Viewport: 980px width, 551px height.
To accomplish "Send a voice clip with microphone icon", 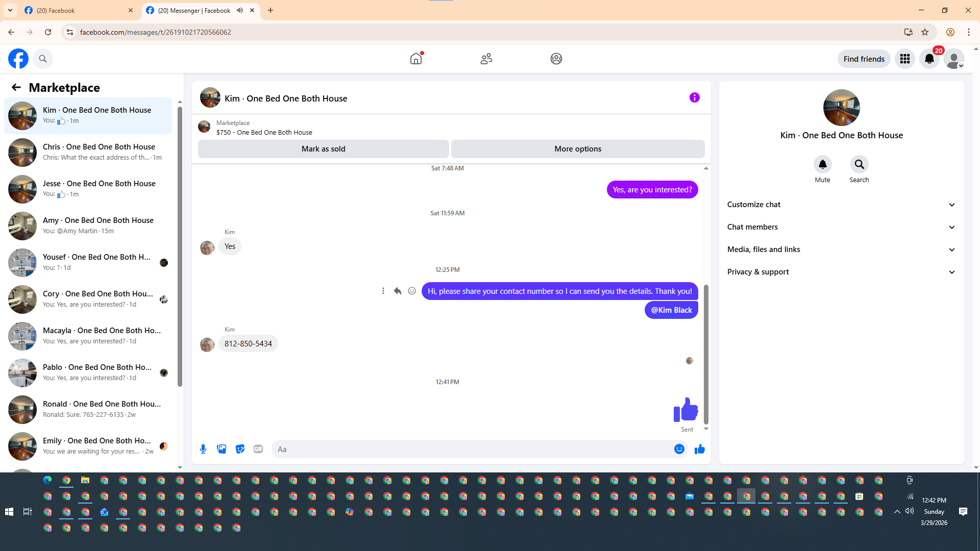I will 203,449.
